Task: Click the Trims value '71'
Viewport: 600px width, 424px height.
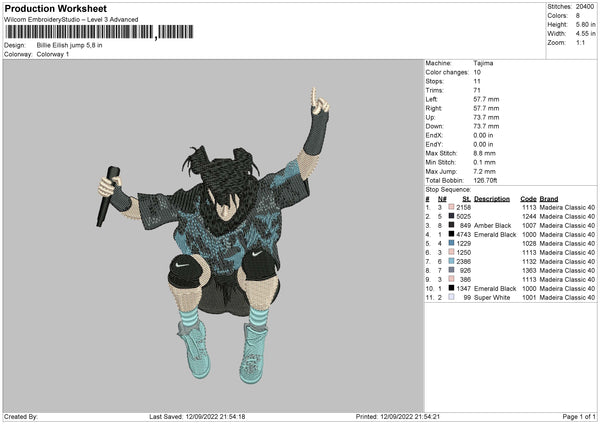Action: pyautogui.click(x=477, y=90)
